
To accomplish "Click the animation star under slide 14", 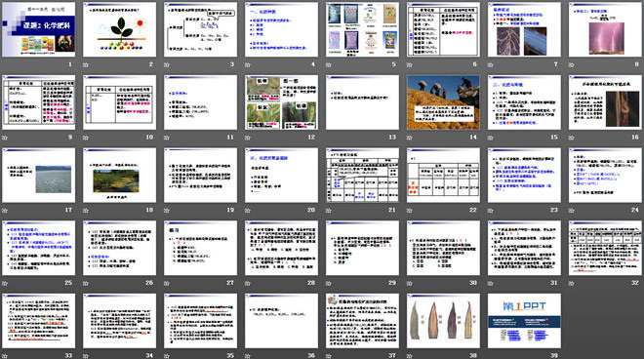I will (x=410, y=138).
